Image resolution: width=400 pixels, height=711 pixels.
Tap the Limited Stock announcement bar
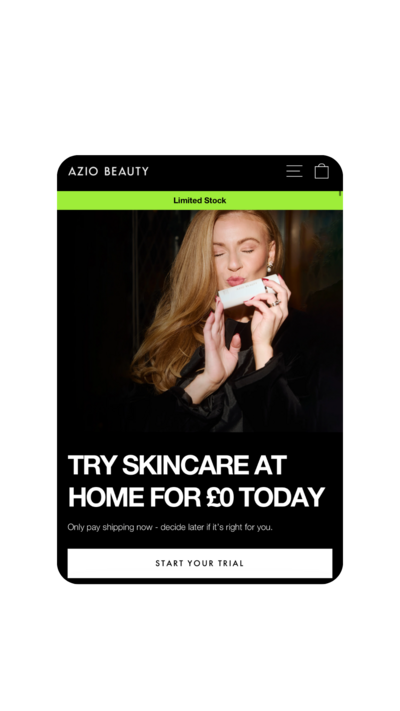[200, 200]
